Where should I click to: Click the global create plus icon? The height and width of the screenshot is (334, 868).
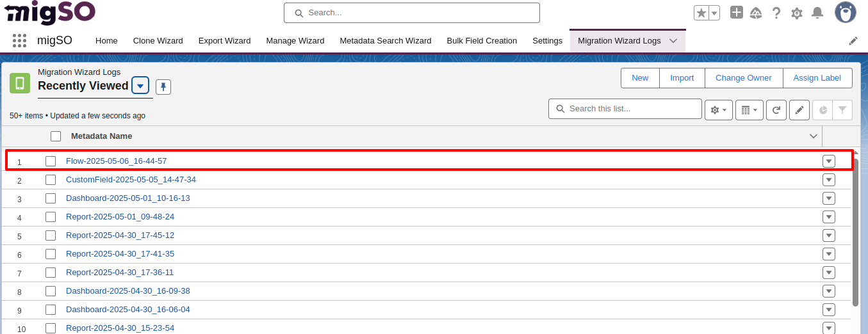(737, 13)
